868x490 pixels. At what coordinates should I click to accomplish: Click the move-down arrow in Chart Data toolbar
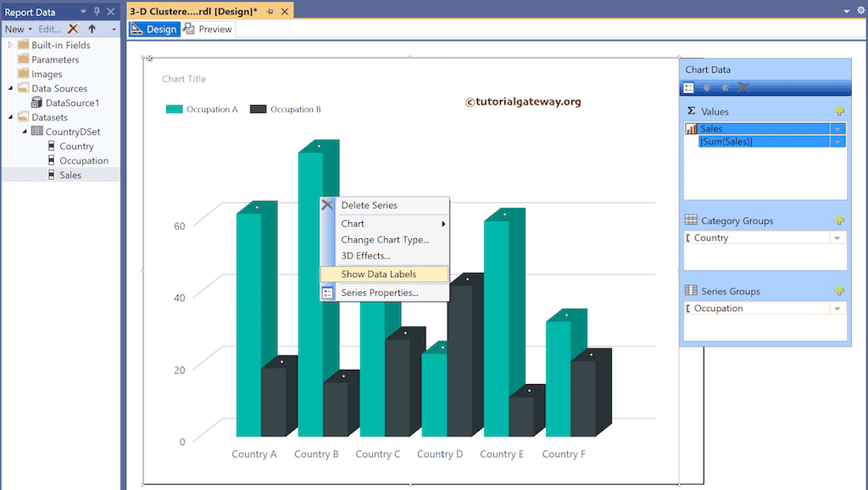tap(707, 87)
